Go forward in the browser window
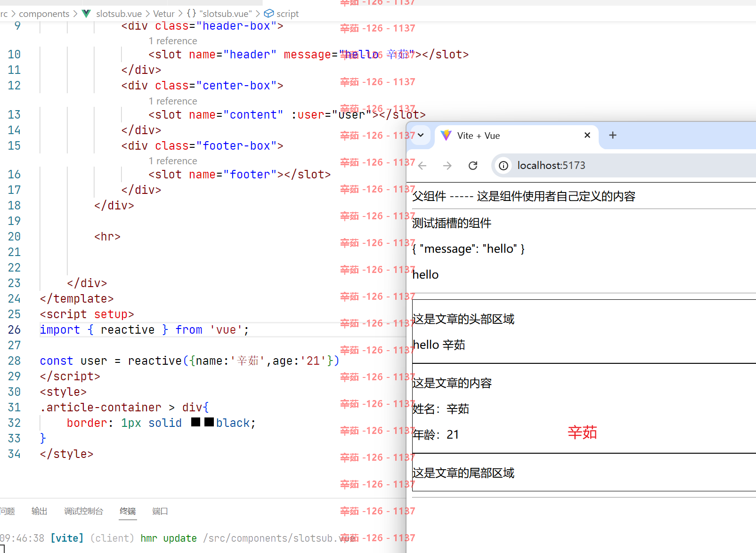Image resolution: width=756 pixels, height=553 pixels. tap(447, 166)
